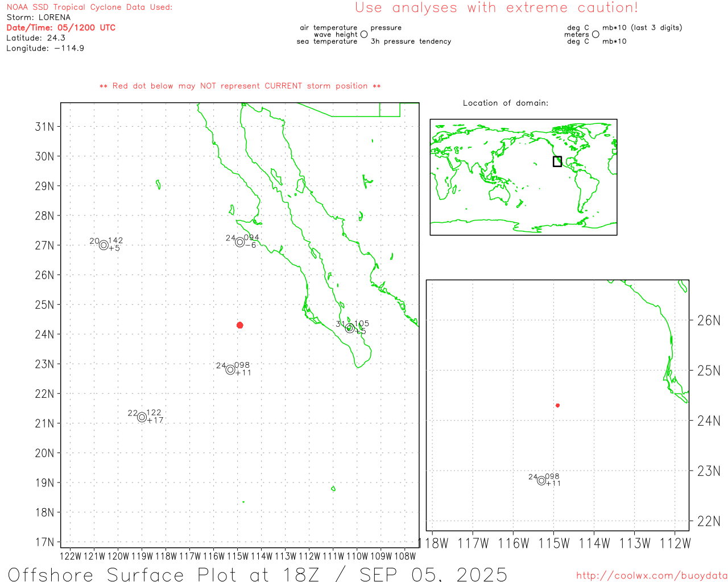Image resolution: width=728 pixels, height=582 pixels.
Task: Click the 26N label on the inset map
Action: (709, 321)
